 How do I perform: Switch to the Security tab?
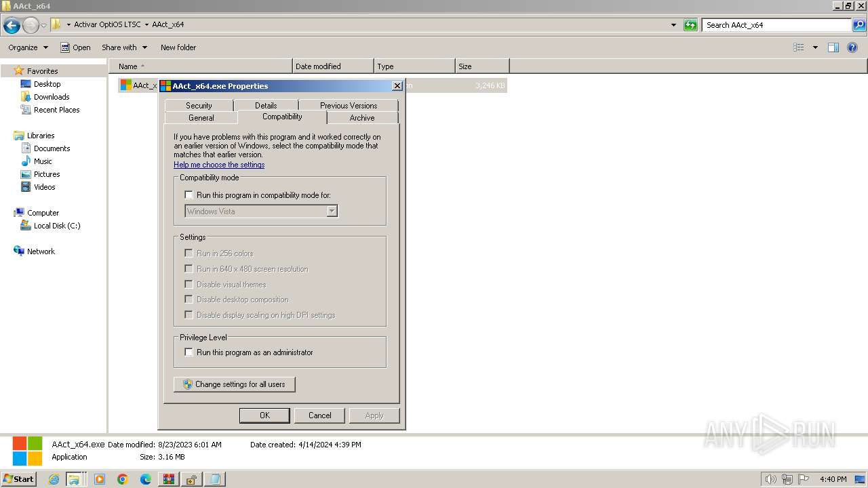tap(199, 106)
